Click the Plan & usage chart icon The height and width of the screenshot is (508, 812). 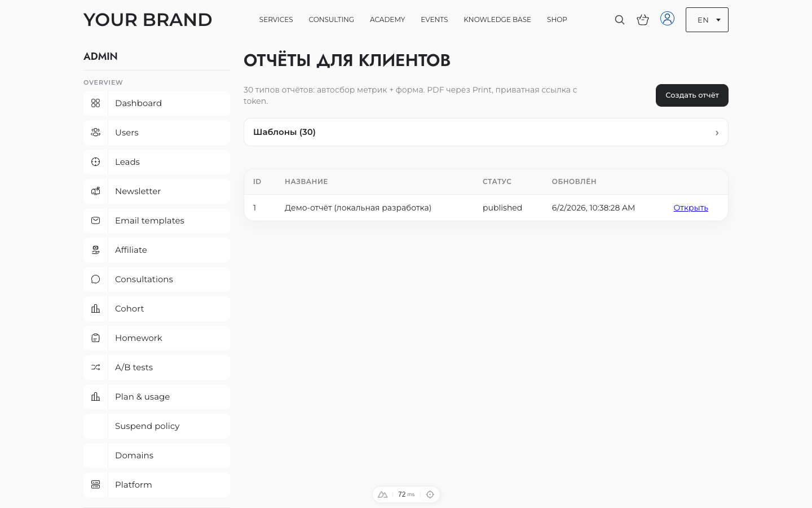[96, 397]
